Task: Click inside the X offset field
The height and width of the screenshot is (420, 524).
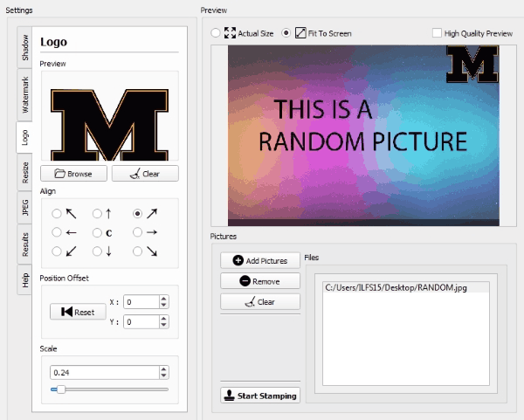Action: pos(141,302)
